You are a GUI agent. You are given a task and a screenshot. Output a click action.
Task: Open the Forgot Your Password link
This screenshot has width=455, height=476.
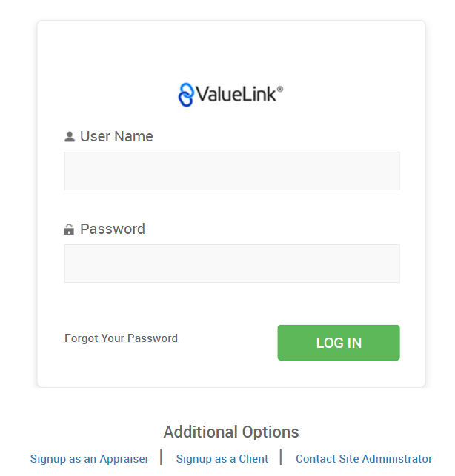tap(121, 338)
